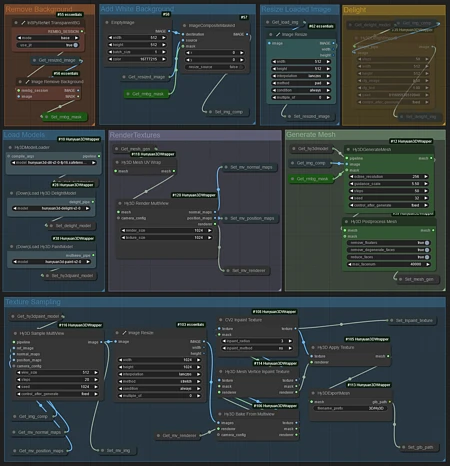
Task: Collapse the EmptyImage node via its title dot
Action: [x=107, y=22]
